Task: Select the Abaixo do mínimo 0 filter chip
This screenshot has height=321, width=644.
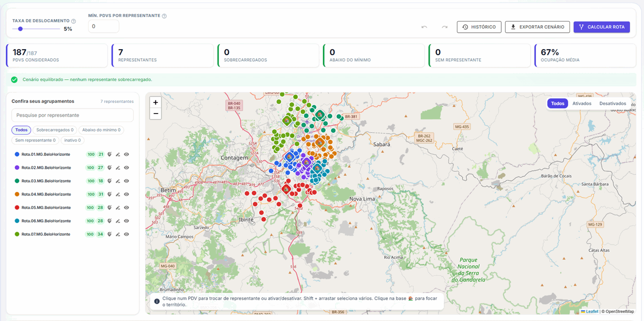Action: pyautogui.click(x=101, y=130)
